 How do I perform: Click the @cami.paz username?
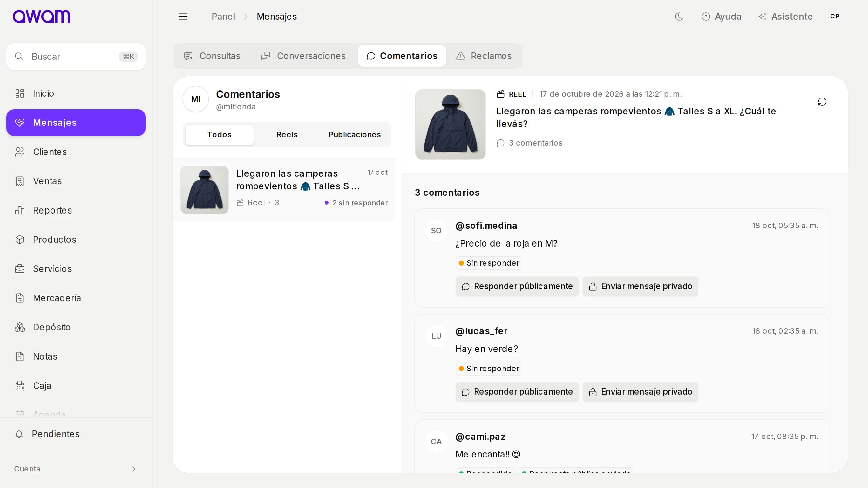[480, 437]
